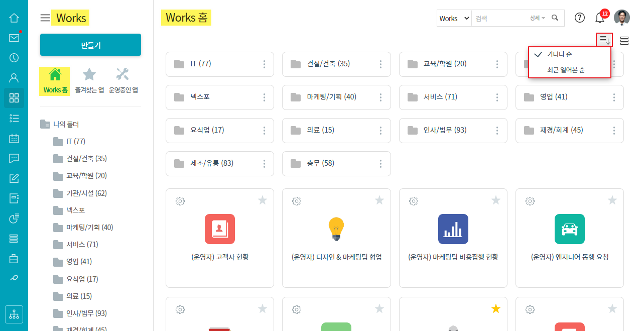Click the 만들기 button
The height and width of the screenshot is (331, 644).
90,45
